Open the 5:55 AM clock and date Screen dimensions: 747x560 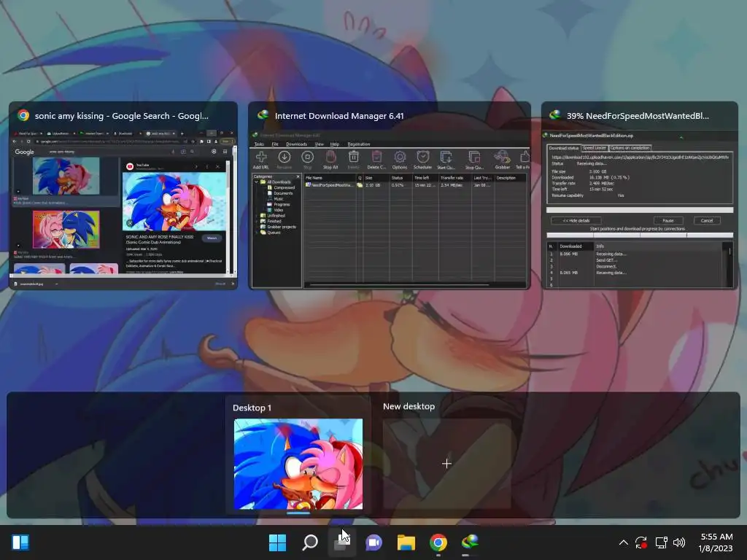(x=716, y=542)
